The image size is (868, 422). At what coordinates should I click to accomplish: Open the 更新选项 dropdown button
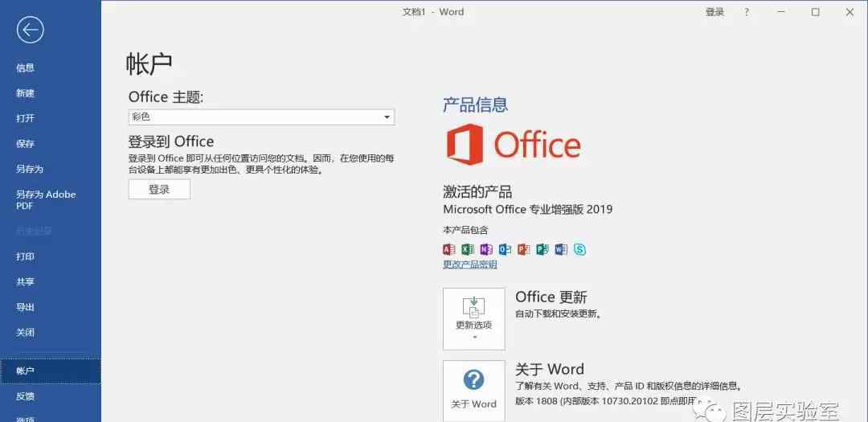(x=473, y=318)
